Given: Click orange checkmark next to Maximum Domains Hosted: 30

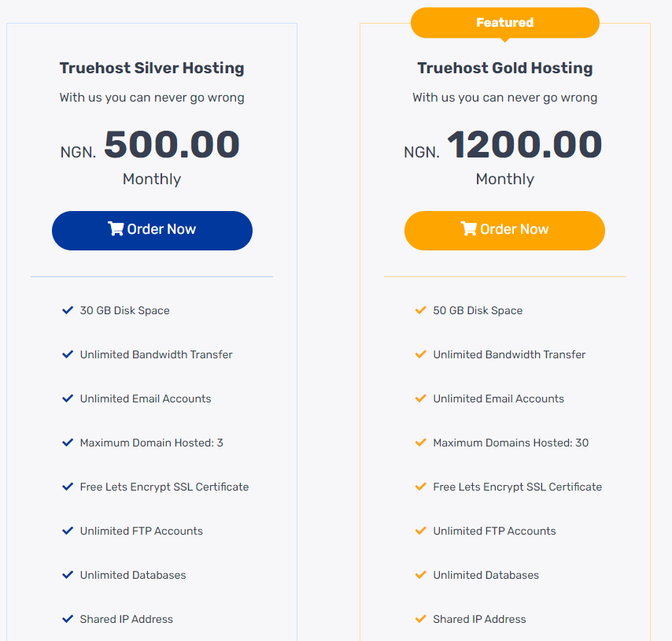Looking at the screenshot, I should 421,443.
